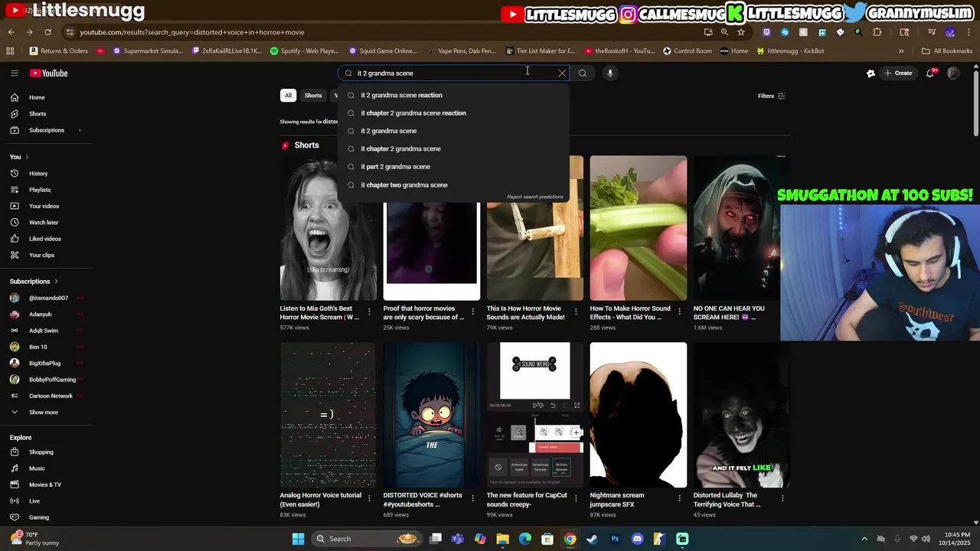Reload the page in Chrome
The width and height of the screenshot is (980, 551).
pyautogui.click(x=47, y=32)
